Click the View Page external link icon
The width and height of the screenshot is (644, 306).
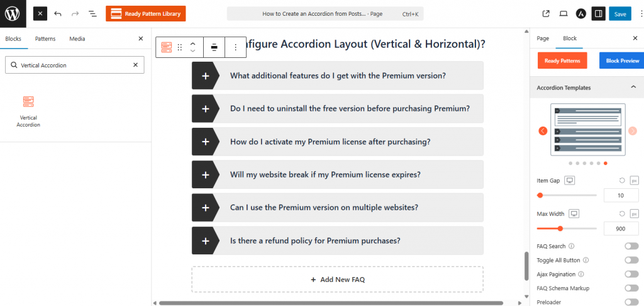coord(546,13)
